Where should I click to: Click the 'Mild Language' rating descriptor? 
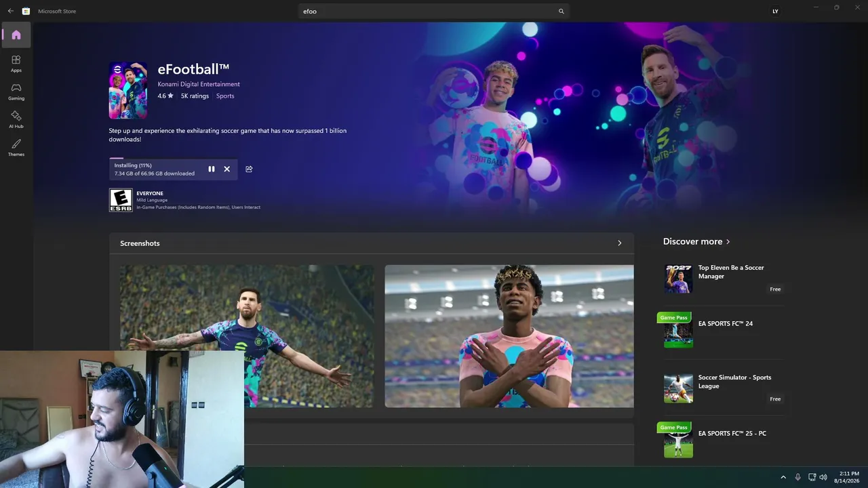pyautogui.click(x=151, y=201)
